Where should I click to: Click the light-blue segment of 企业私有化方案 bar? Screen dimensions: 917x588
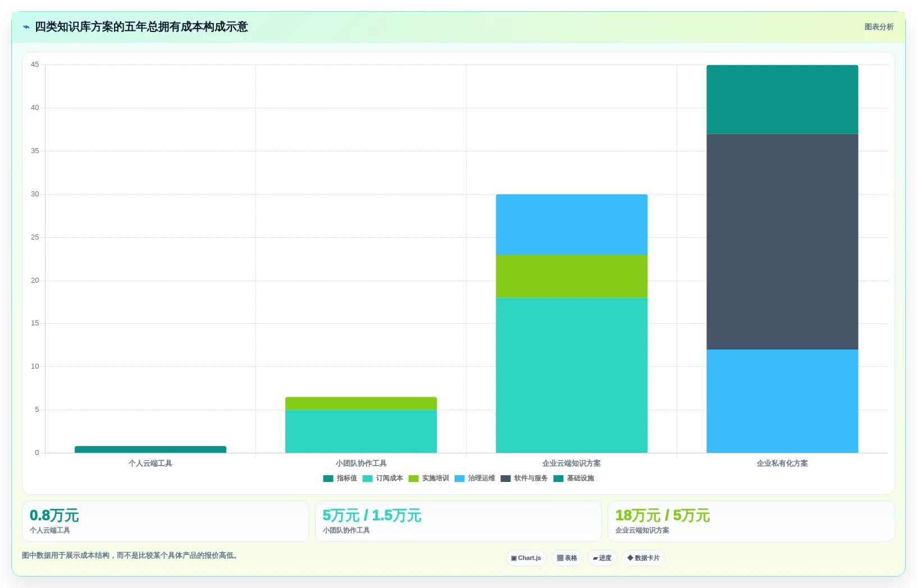(782, 401)
